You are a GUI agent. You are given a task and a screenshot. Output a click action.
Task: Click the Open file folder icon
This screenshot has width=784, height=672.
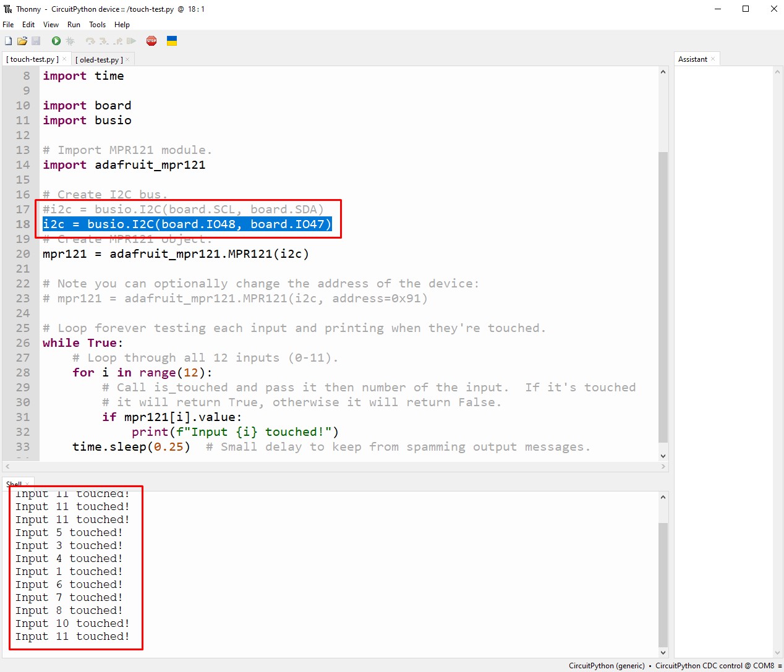click(x=22, y=41)
